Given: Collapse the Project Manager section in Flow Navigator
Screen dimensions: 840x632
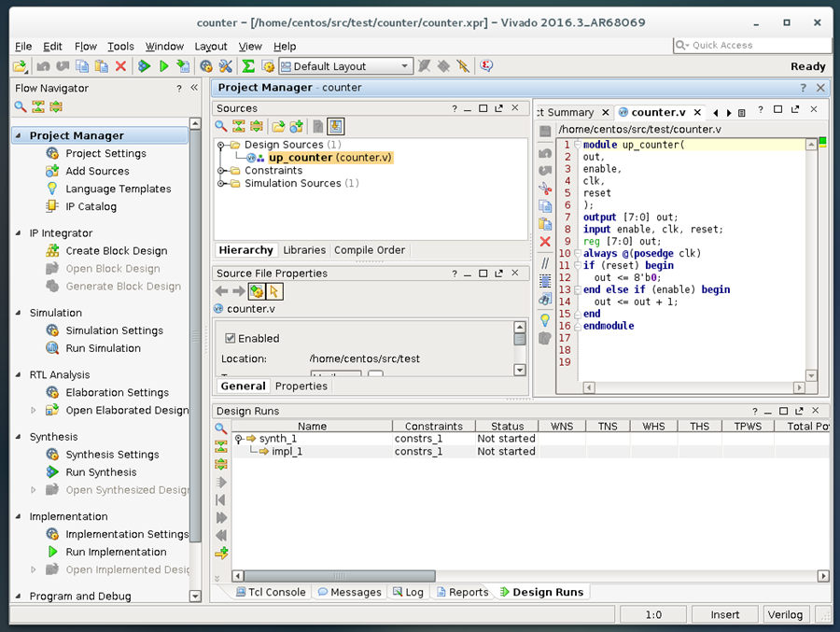Looking at the screenshot, I should (19, 136).
